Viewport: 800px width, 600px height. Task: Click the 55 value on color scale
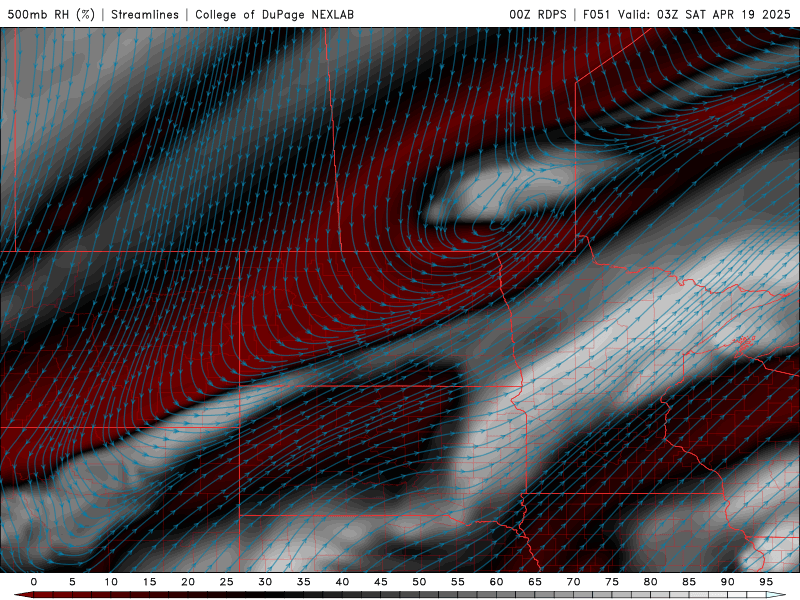click(458, 582)
